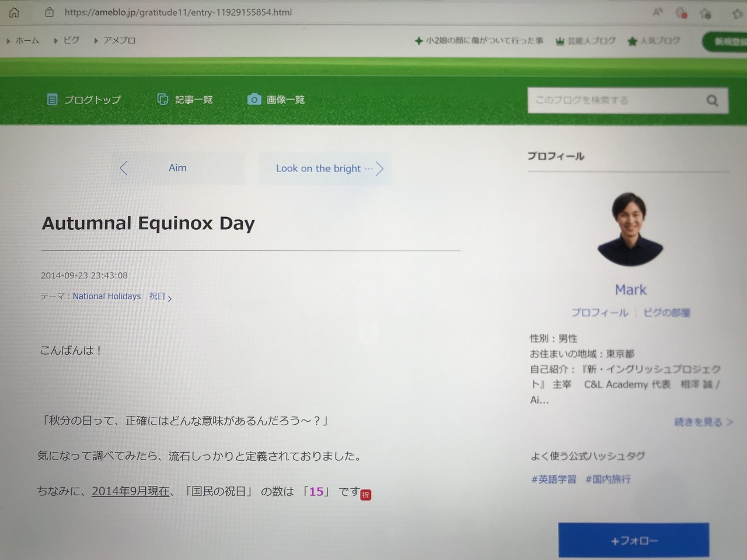
Task: Open the National Holidays 祝日 theme link
Action: click(x=122, y=296)
